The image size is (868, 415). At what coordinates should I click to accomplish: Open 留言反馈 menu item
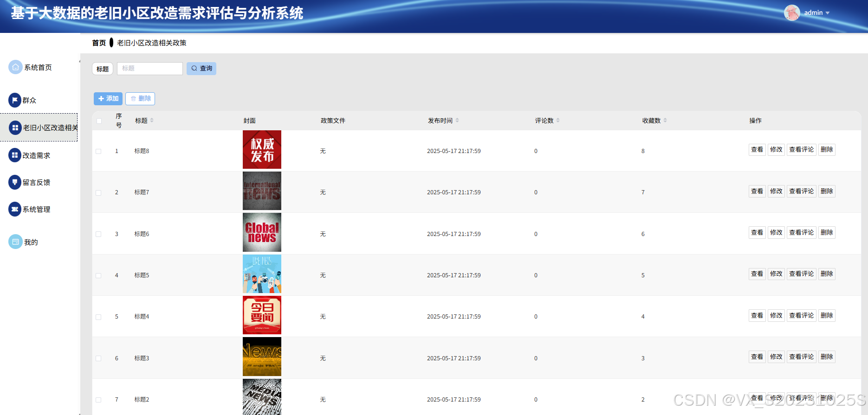coord(39,182)
